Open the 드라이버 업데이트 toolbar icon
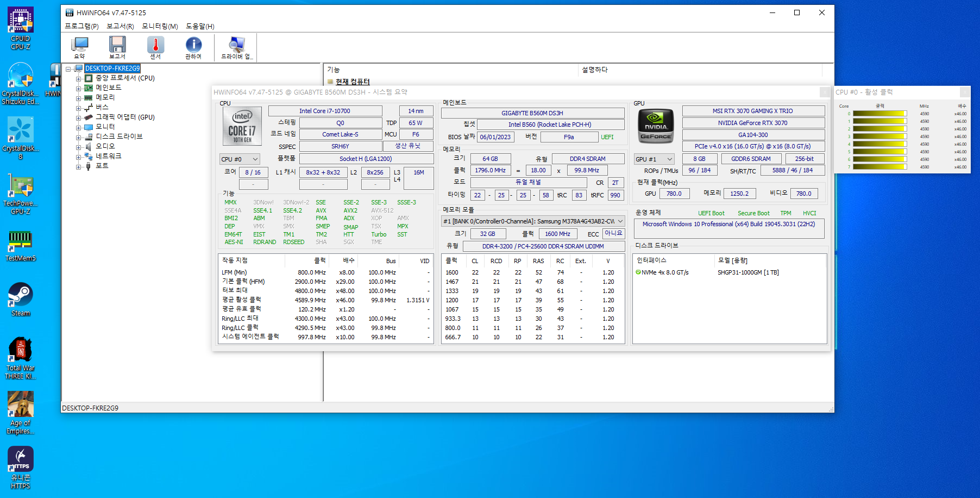The image size is (980, 498). coord(237,47)
